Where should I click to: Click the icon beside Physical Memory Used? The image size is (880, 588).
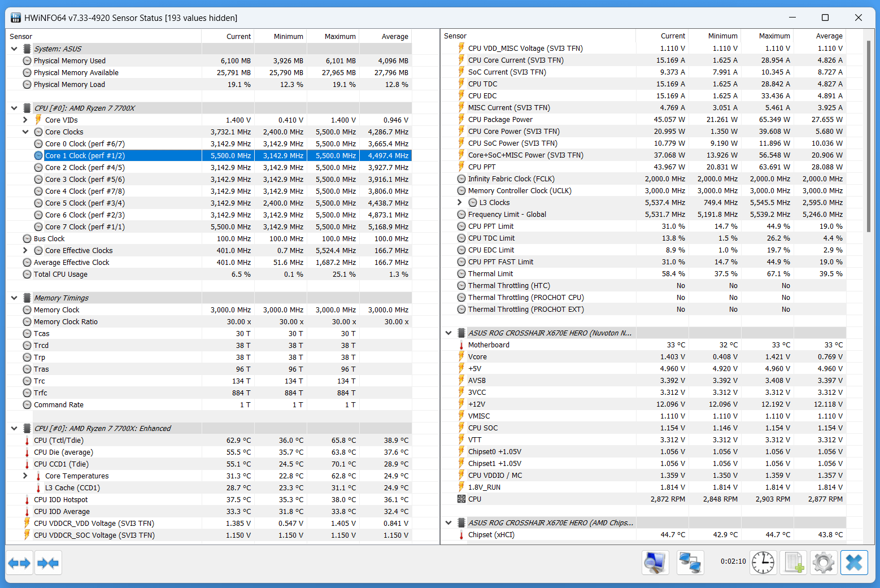point(27,60)
